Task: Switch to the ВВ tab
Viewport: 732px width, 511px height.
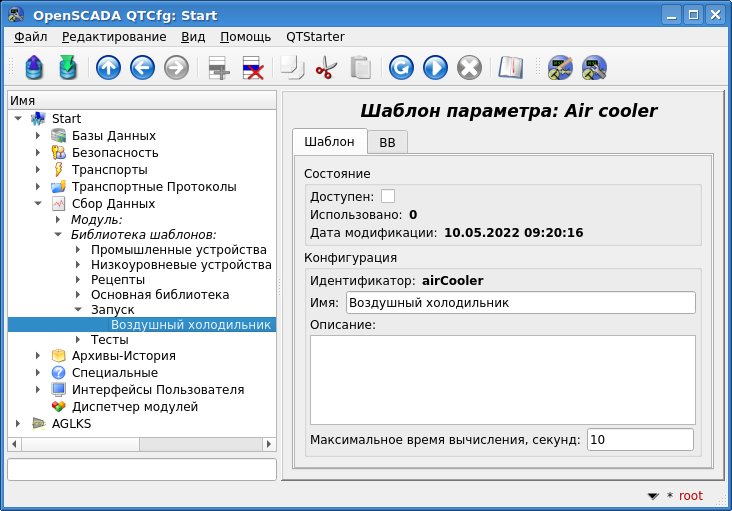Action: [387, 143]
